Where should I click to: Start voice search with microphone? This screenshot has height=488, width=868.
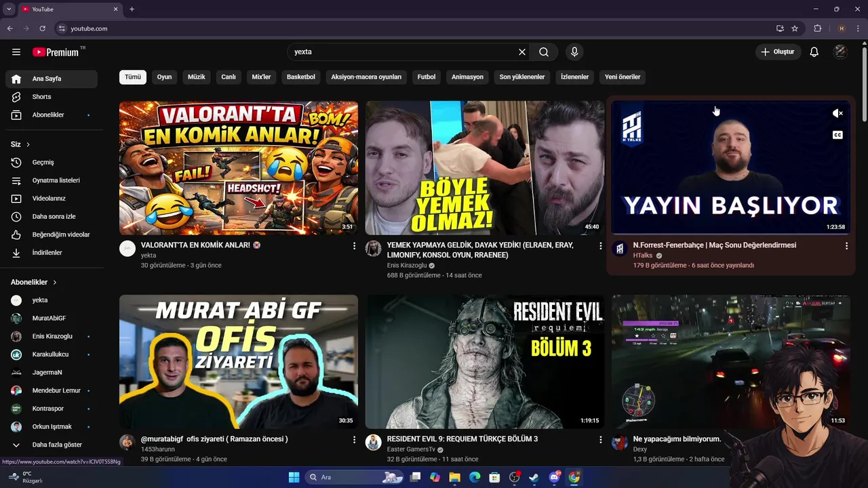coord(574,52)
